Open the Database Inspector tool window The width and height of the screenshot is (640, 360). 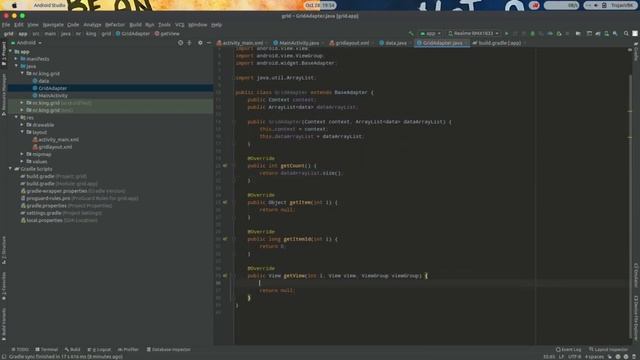(x=168, y=349)
